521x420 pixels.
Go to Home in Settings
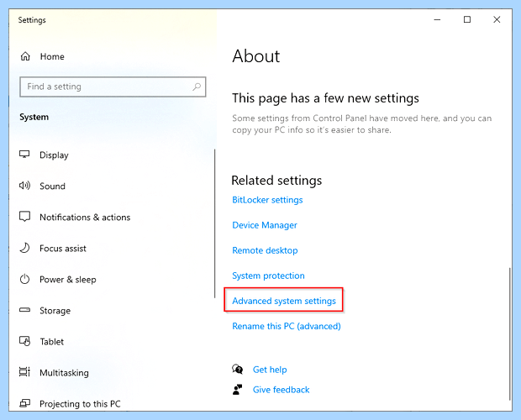pyautogui.click(x=52, y=56)
